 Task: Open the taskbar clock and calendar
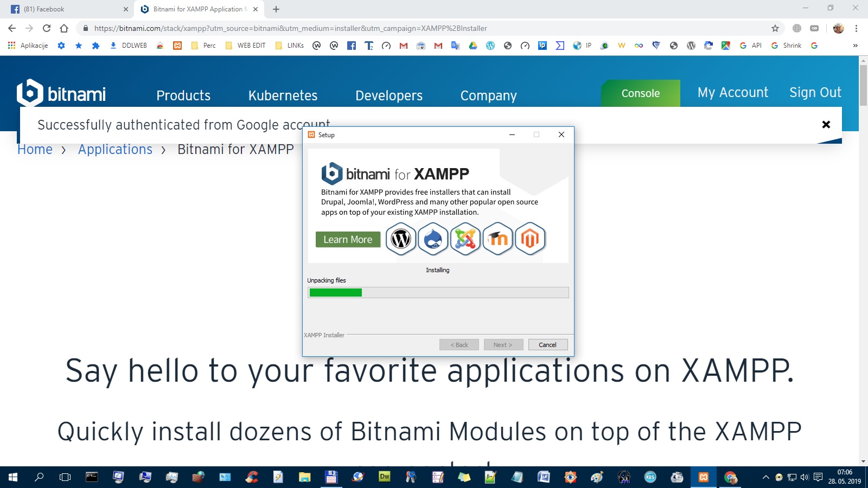click(845, 477)
